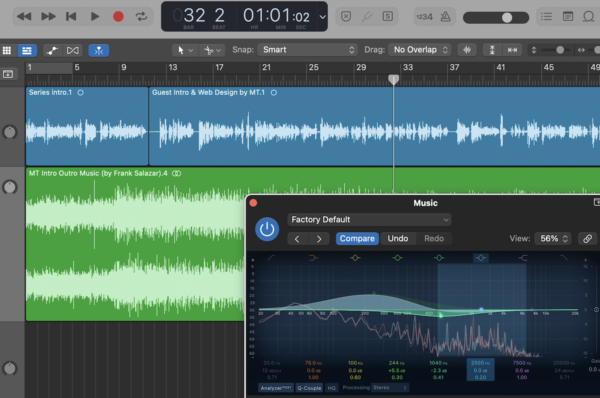Screen dimensions: 600x398
Task: Select the MT Intro Outro Music region
Action: pyautogui.click(x=135, y=244)
